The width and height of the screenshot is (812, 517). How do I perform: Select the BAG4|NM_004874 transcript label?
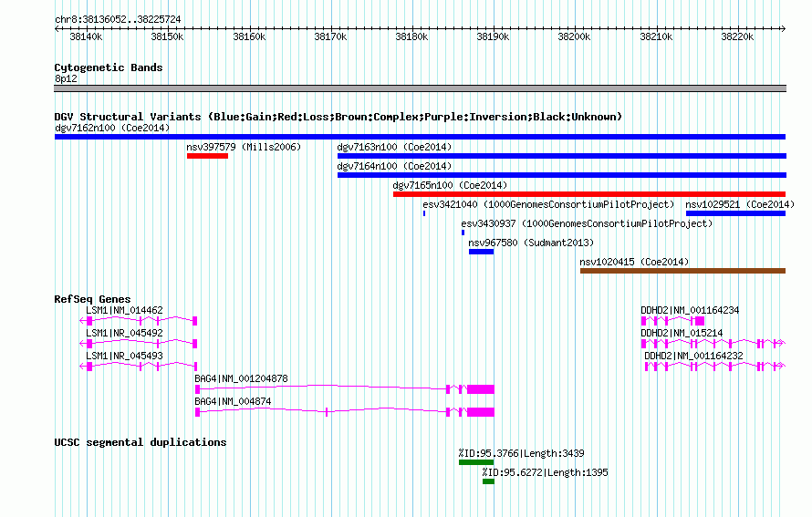point(233,401)
